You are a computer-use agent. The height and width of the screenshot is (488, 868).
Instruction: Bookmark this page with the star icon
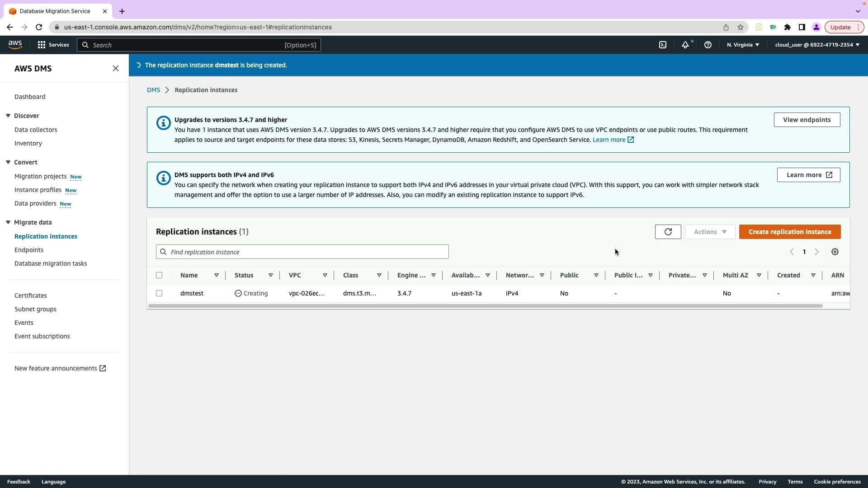click(740, 27)
